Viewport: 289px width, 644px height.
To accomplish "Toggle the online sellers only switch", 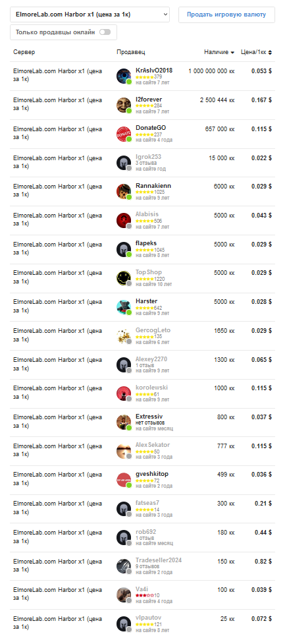I will click(105, 32).
